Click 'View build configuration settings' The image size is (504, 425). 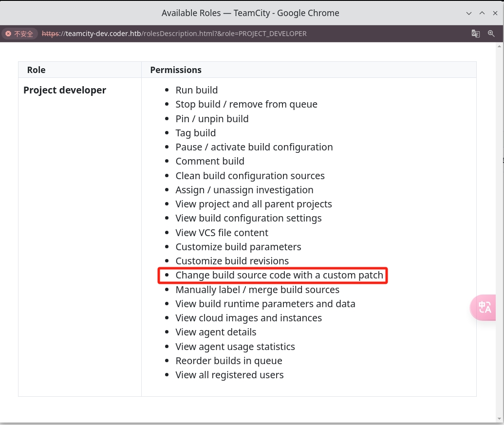coord(248,218)
